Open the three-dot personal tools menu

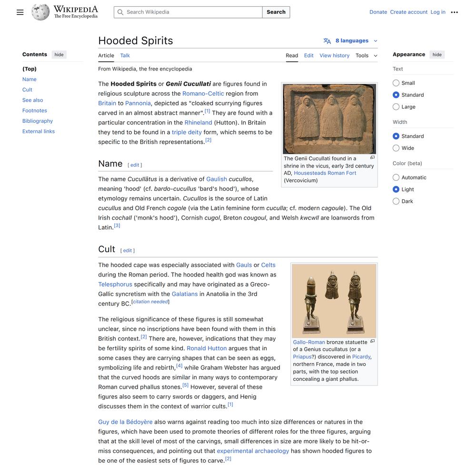[454, 12]
